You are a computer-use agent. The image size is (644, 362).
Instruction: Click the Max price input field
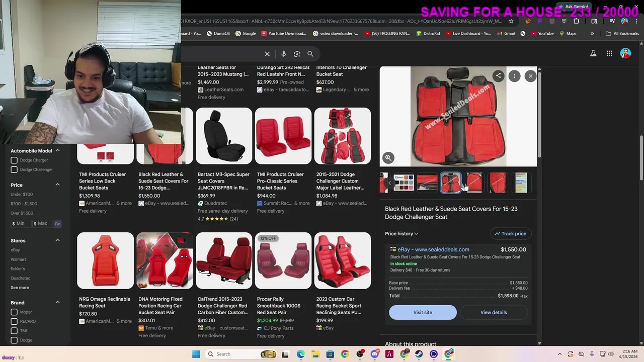tap(42, 224)
